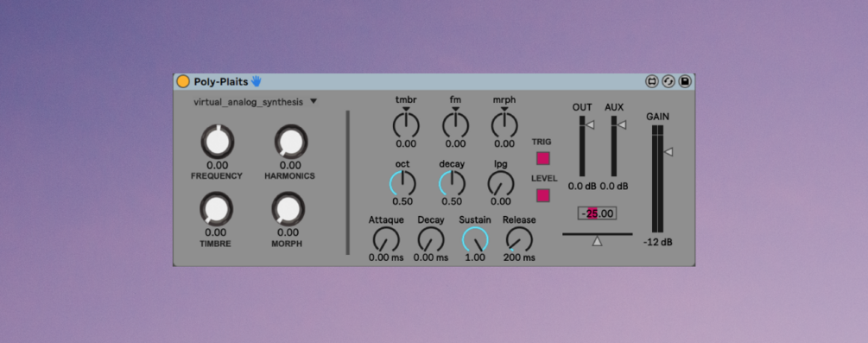868x343 pixels.
Task: Toggle the TRIG pink square button
Action: click(543, 158)
